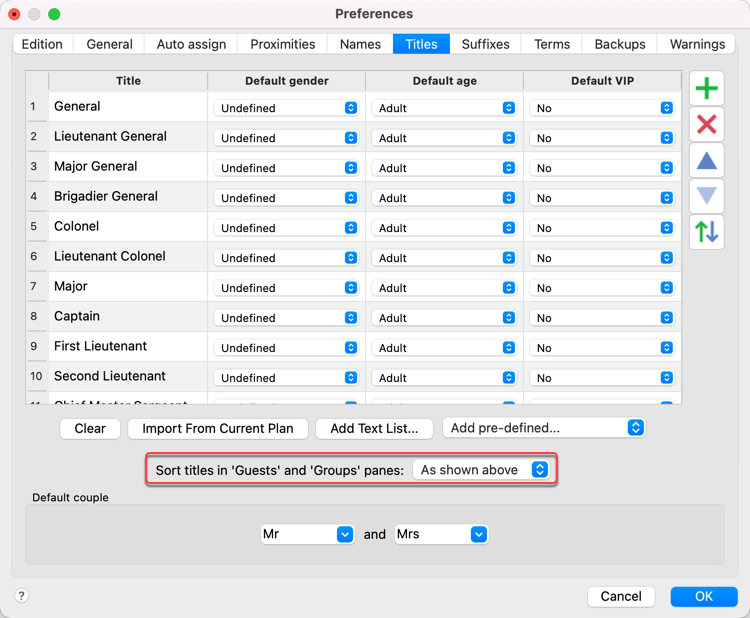Switch to the Proximities tab
Screen dimensions: 750x618
[x=283, y=44]
